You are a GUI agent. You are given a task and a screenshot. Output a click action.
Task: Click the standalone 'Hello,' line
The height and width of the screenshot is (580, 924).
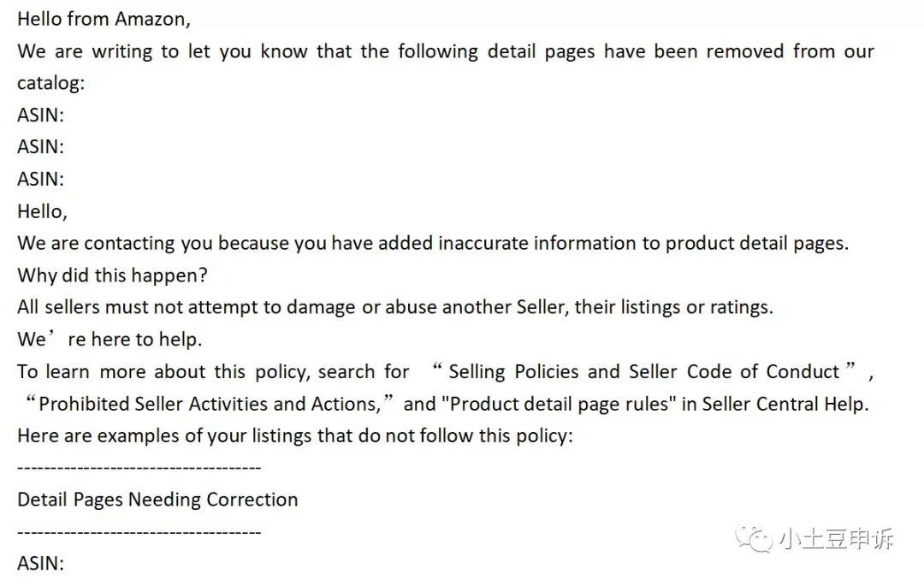pyautogui.click(x=43, y=211)
